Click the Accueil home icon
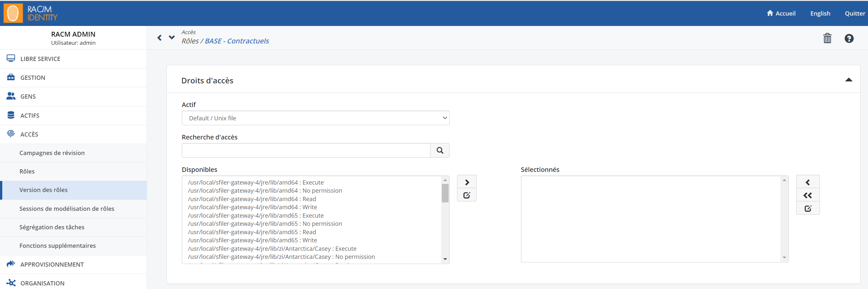Screen dimensions: 868x289 pos(770,13)
